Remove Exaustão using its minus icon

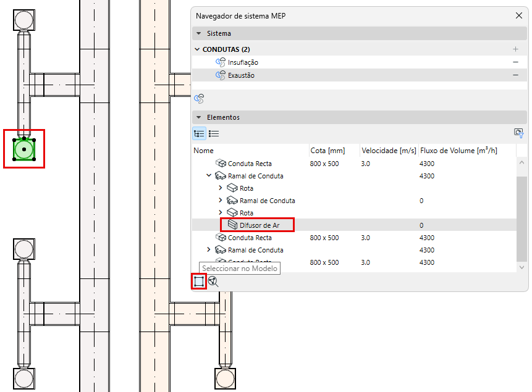[515, 75]
